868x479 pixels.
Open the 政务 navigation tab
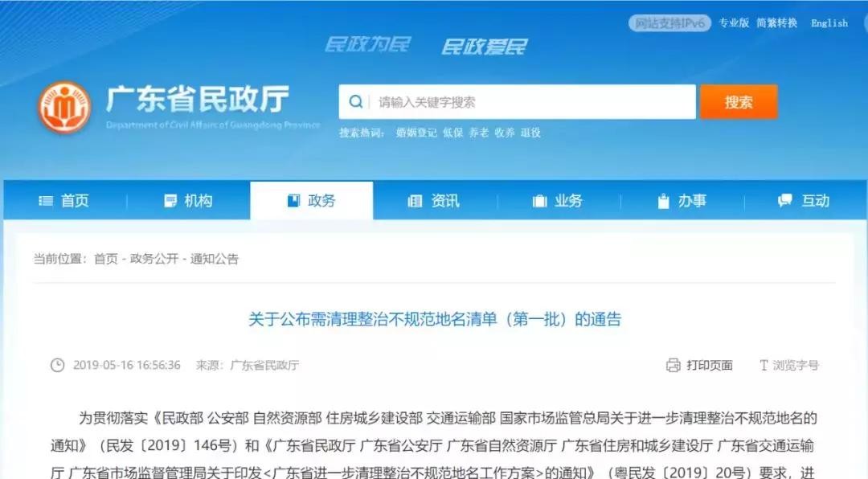(x=312, y=200)
